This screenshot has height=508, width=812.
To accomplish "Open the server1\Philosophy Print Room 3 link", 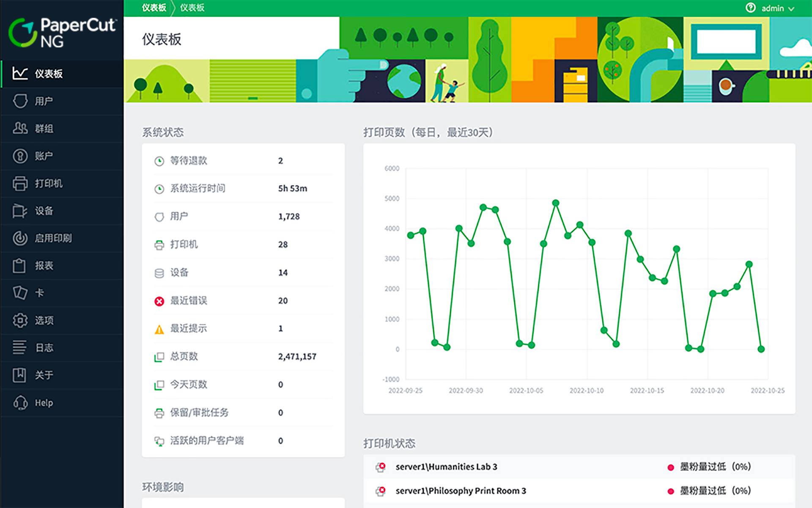I will tap(461, 491).
